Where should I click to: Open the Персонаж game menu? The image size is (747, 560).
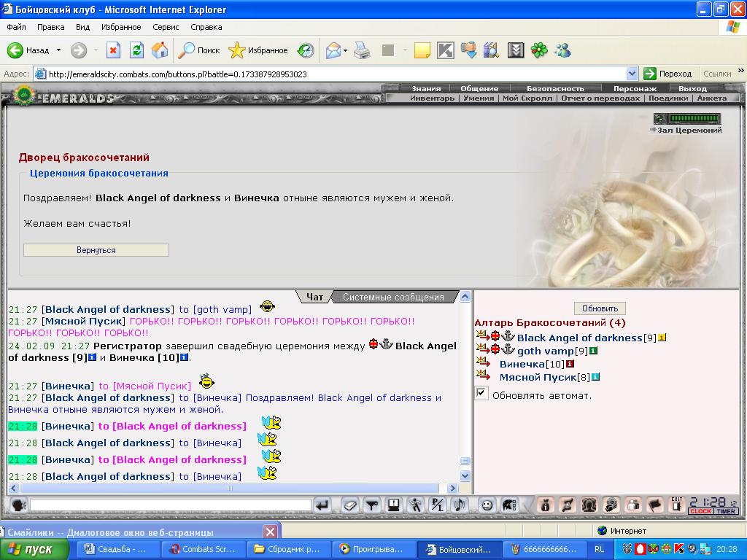[635, 88]
